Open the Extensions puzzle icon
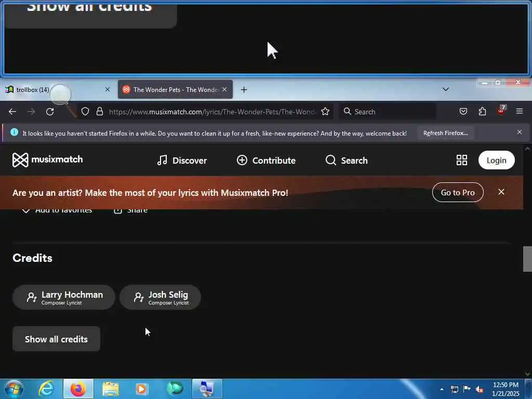 [482, 111]
